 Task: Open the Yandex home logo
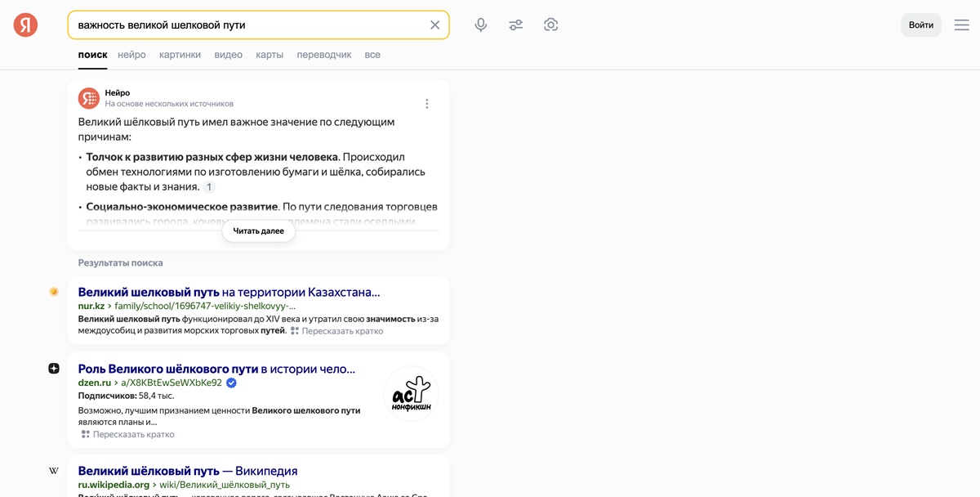(25, 25)
